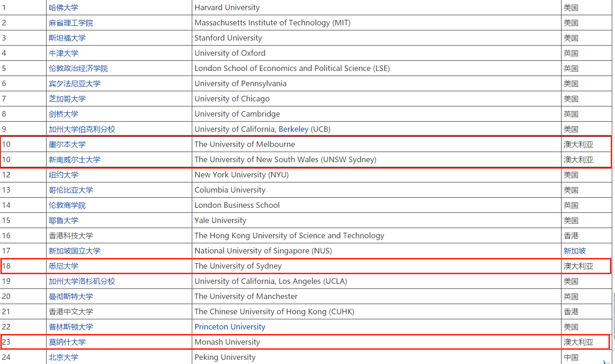Click the 宾夕法尼亚大学 link
Image resolution: width=615 pixels, height=364 pixels.
click(75, 83)
